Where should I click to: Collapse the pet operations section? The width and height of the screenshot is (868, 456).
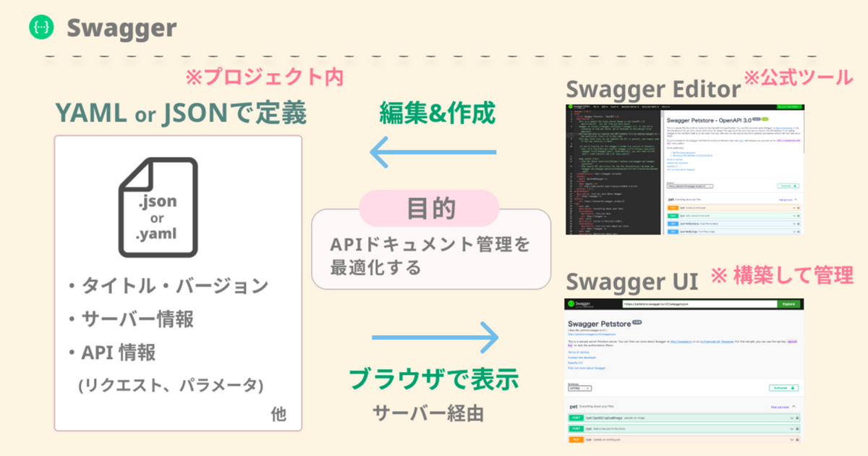793,406
